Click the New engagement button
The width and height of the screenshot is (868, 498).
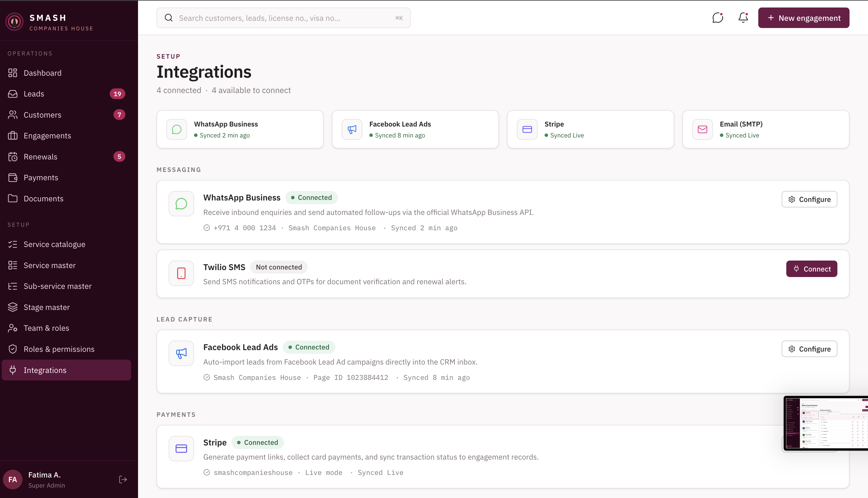[803, 18]
